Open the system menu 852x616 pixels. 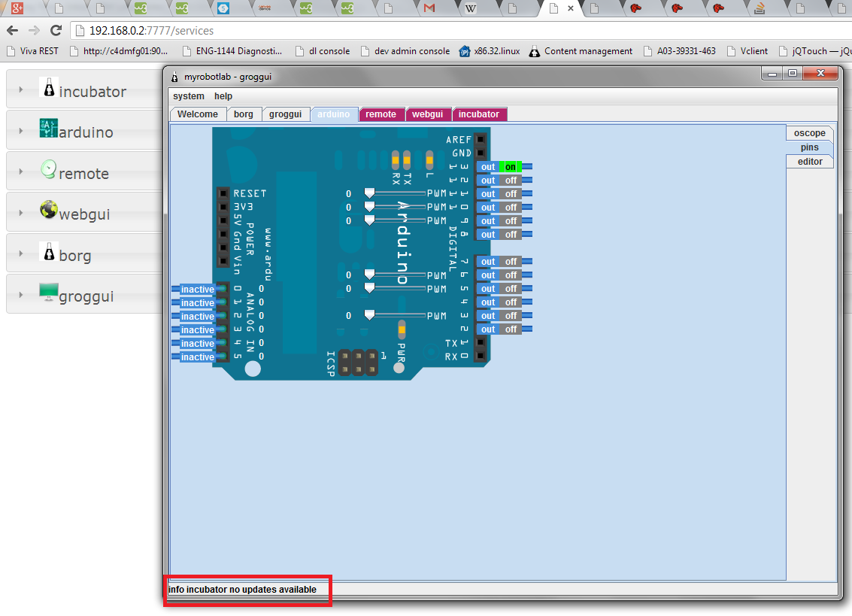(189, 96)
